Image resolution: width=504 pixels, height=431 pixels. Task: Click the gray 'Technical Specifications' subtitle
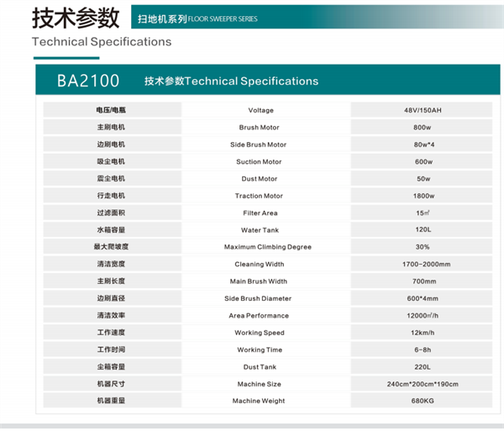102,42
